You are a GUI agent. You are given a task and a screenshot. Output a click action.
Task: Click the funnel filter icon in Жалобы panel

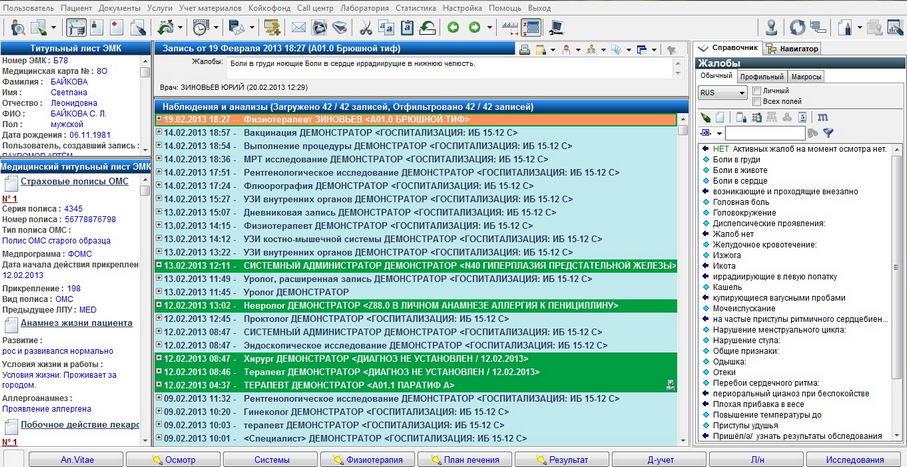point(828,133)
